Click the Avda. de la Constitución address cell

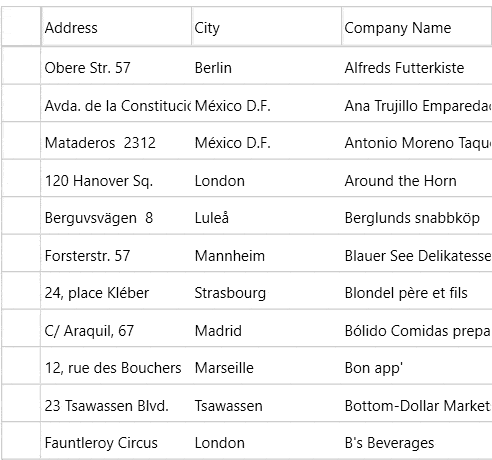116,103
